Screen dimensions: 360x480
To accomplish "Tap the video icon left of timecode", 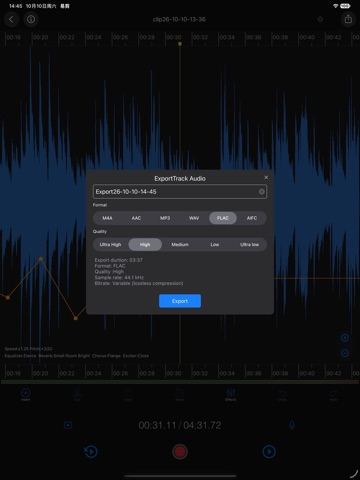I will coord(68,425).
